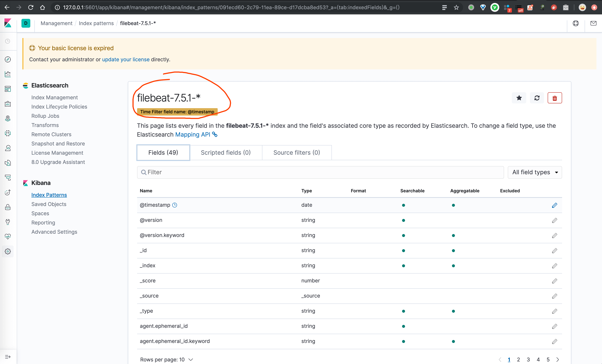This screenshot has width=602, height=364.
Task: Open the Dev Tools wrench icon
Action: [8, 222]
